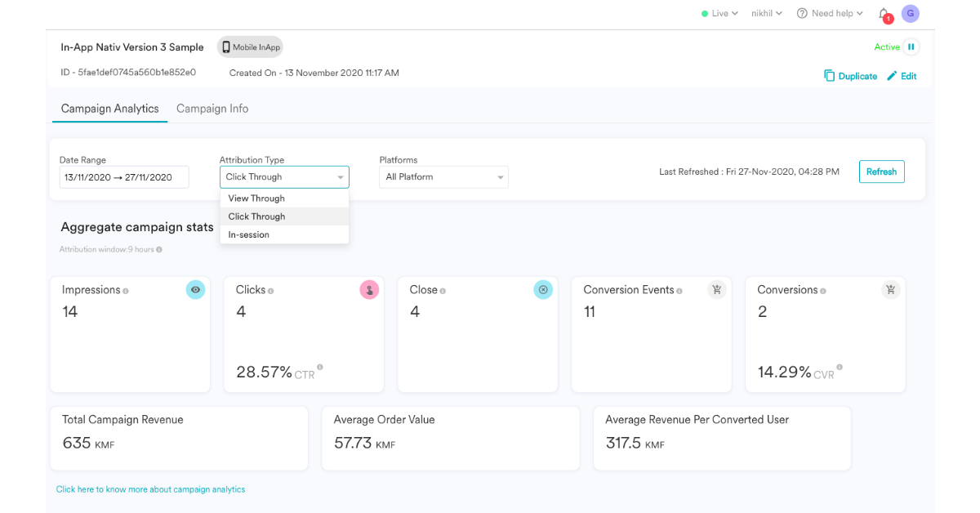Pause campaign using the pause icon
This screenshot has width=980, height=513.
pos(911,47)
